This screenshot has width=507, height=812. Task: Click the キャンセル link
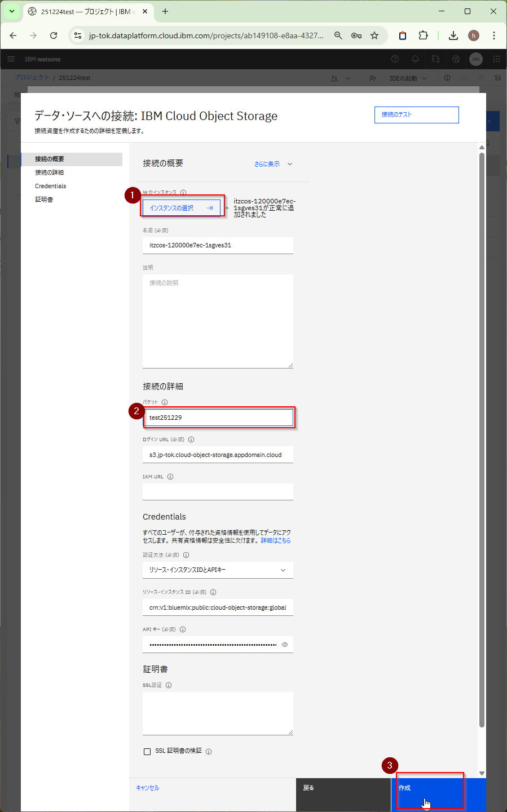click(x=148, y=788)
